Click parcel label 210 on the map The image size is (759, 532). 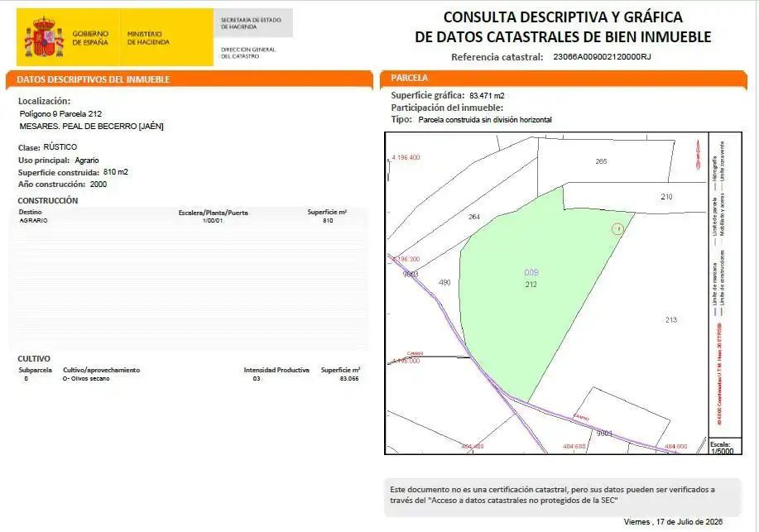(666, 197)
